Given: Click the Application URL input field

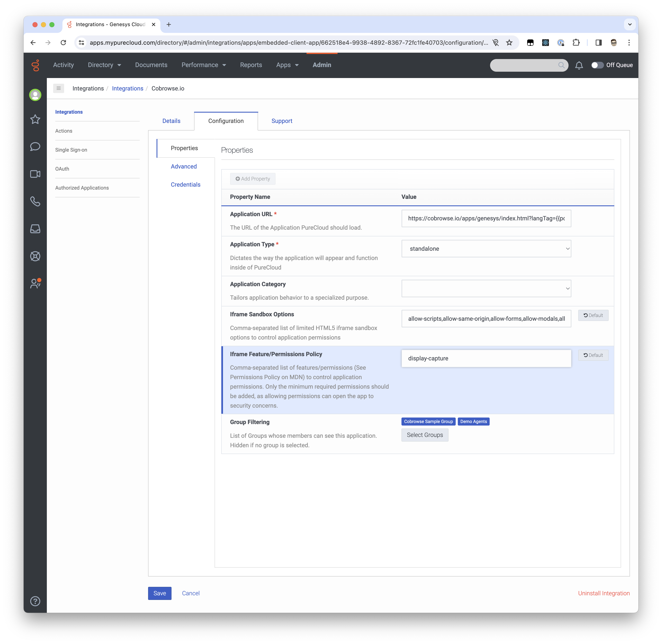Looking at the screenshot, I should click(486, 218).
